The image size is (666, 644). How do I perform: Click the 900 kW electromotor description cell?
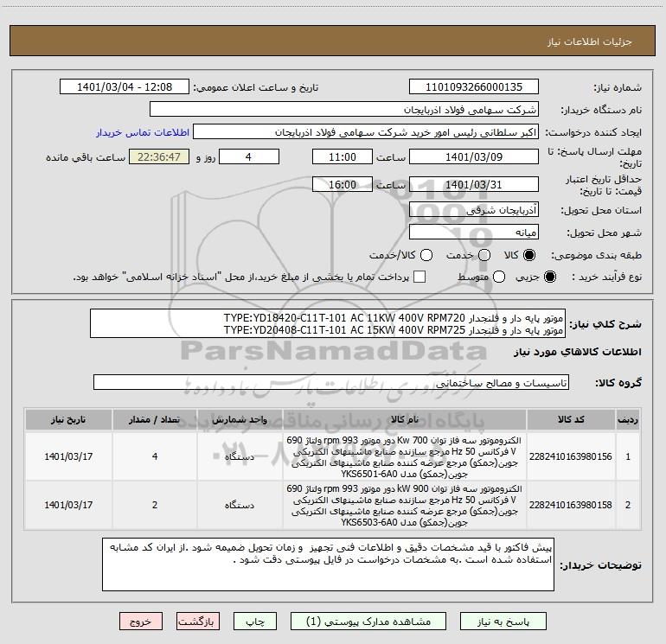tap(405, 505)
